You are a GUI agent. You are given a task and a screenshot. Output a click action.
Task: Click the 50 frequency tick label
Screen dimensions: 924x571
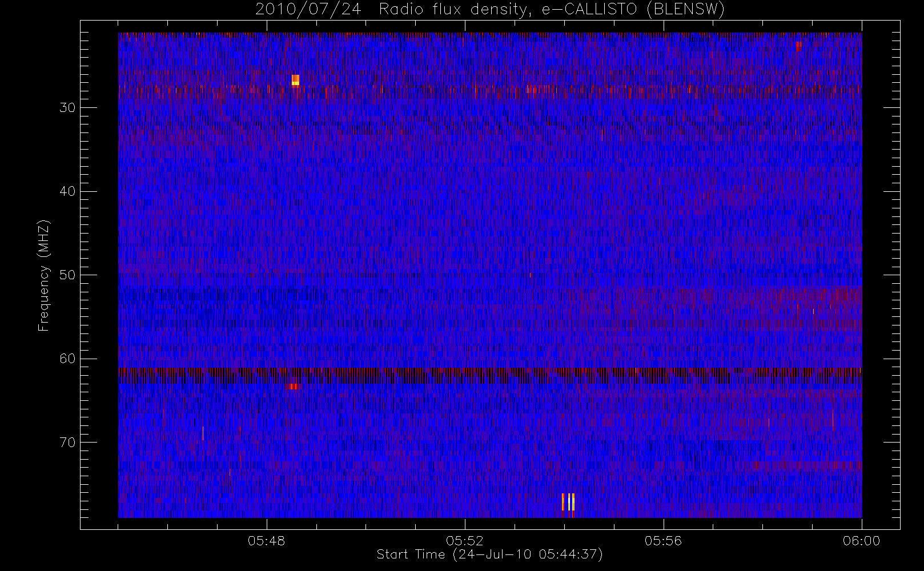click(67, 275)
